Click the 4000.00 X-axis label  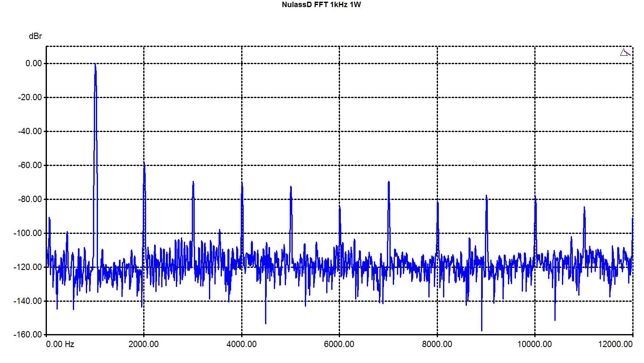241,344
